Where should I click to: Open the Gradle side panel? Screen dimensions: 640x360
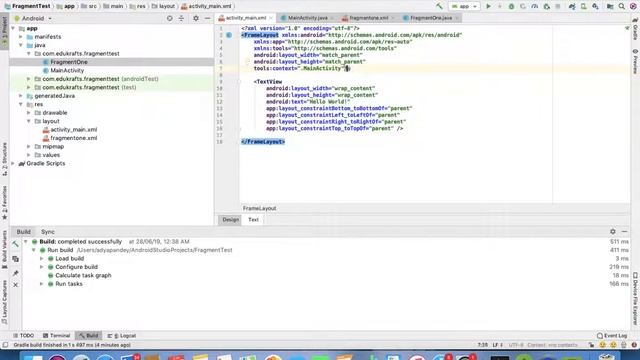(635, 29)
